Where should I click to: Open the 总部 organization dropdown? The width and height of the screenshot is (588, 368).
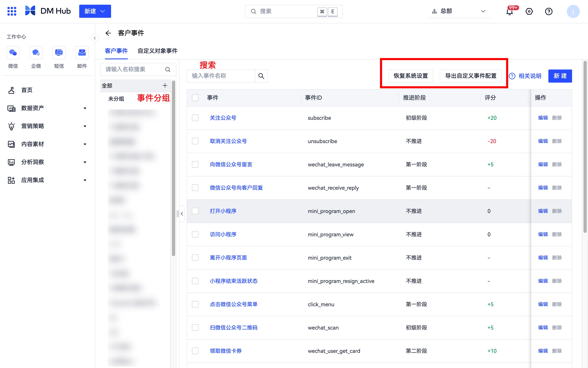point(459,11)
